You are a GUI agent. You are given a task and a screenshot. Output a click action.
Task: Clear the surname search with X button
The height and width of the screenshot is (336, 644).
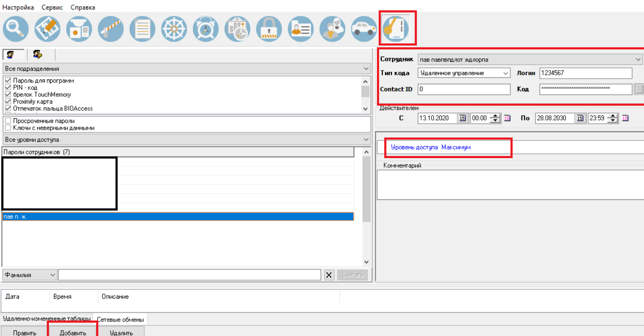[329, 275]
